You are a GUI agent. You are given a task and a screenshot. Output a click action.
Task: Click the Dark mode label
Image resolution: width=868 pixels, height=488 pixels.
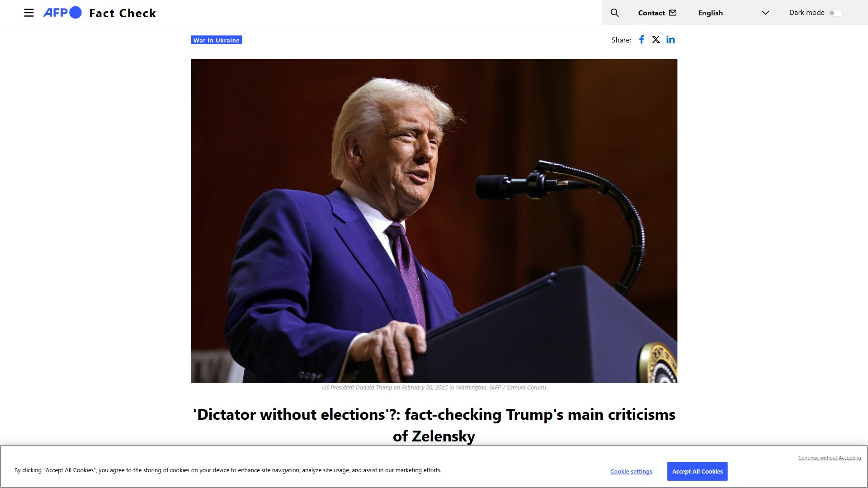(807, 13)
